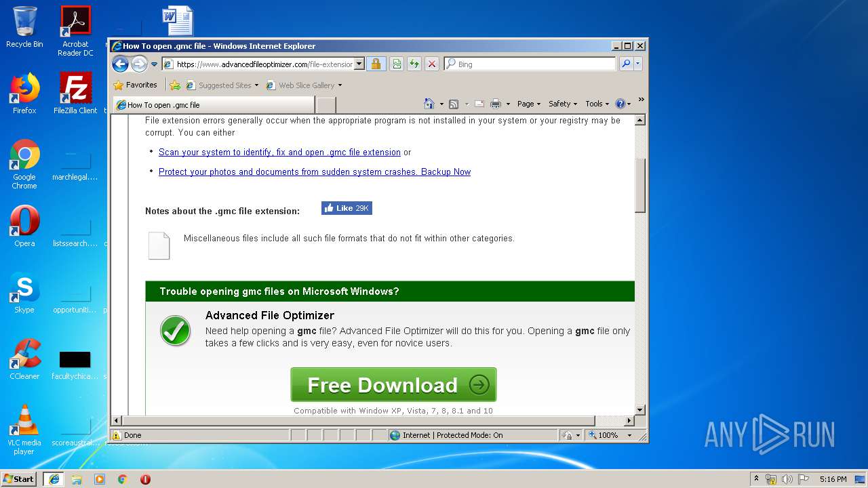
Task: Refresh the page with the green arrows
Action: point(414,64)
